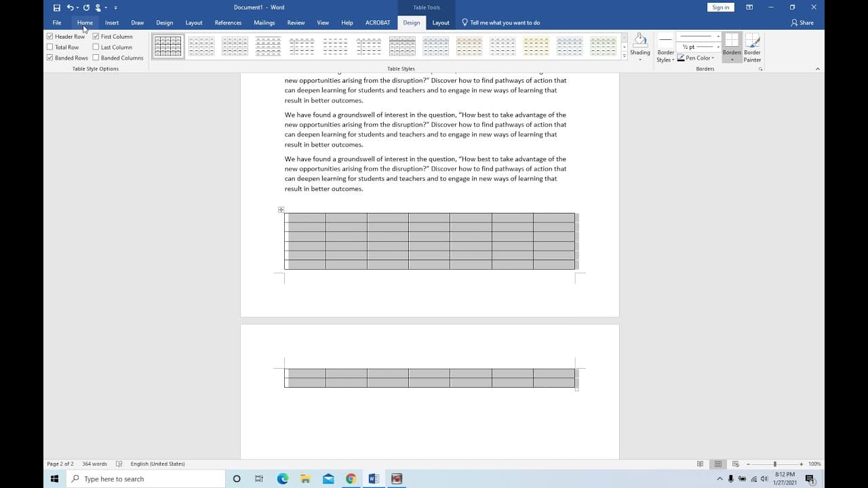The height and width of the screenshot is (488, 868).
Task: Open the Borders dialog launcher
Action: coord(760,69)
